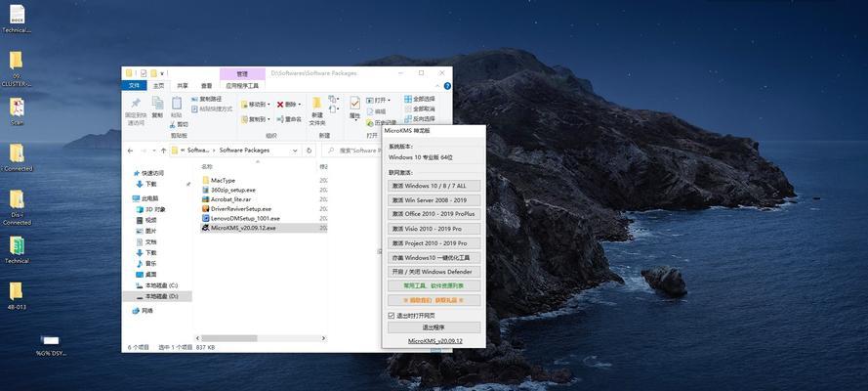This screenshot has height=391, width=868.
Task: Select DriverReviverSetup.exe file
Action: [236, 209]
